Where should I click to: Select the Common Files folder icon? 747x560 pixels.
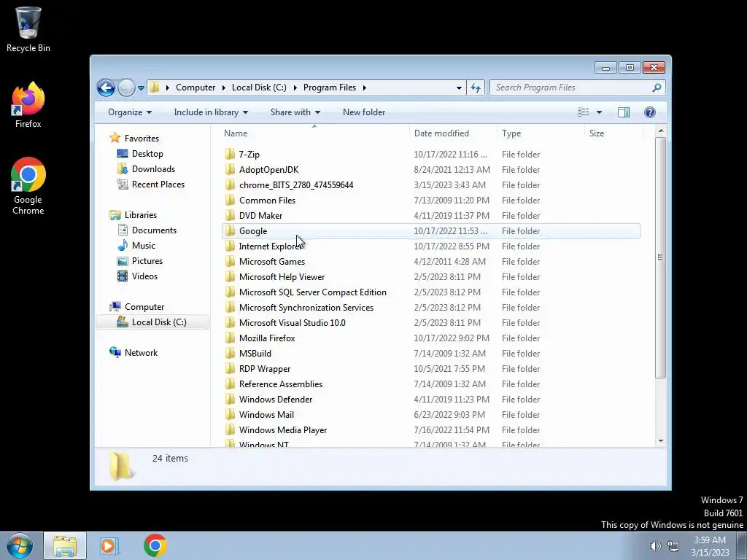pos(230,200)
